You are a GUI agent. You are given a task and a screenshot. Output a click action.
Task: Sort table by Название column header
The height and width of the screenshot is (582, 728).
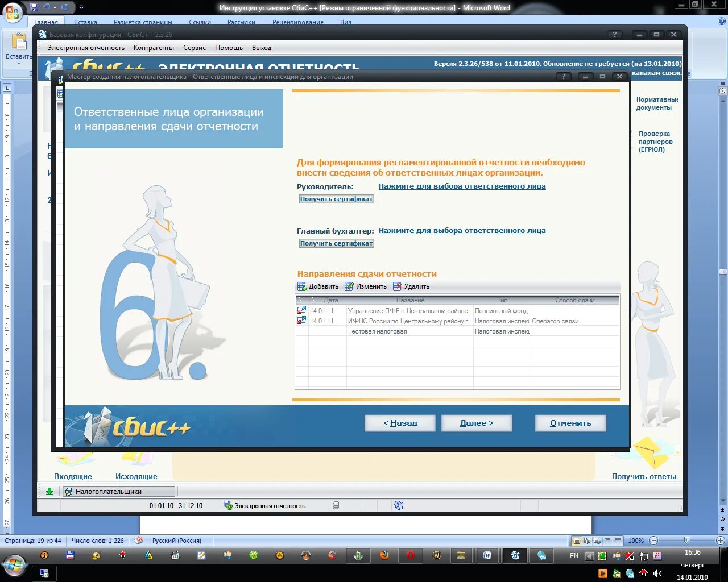coord(410,300)
